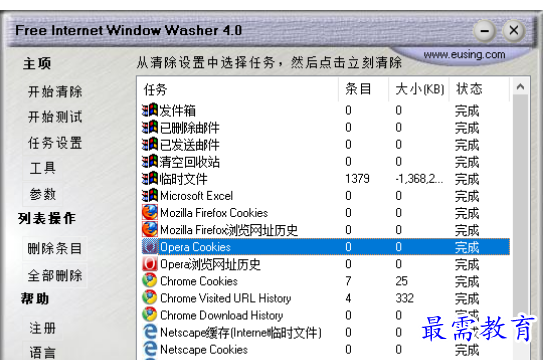Click 全部删除 to delete all

pyautogui.click(x=55, y=276)
